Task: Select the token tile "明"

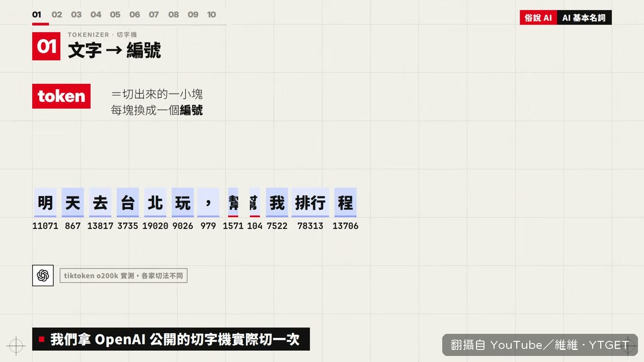Action: (x=45, y=203)
